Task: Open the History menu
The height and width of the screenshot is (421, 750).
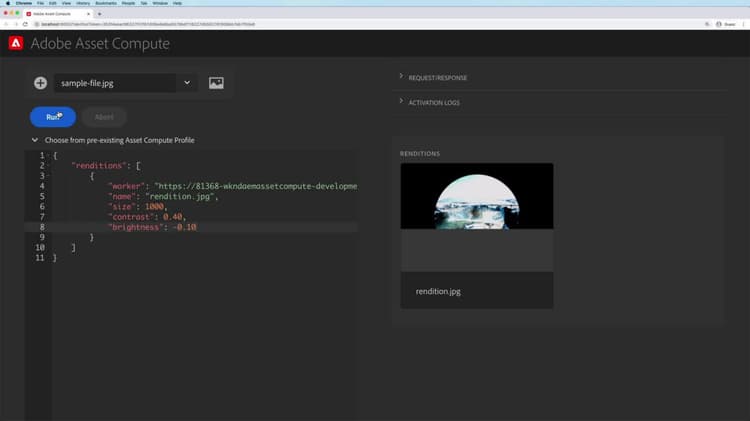Action: [83, 3]
